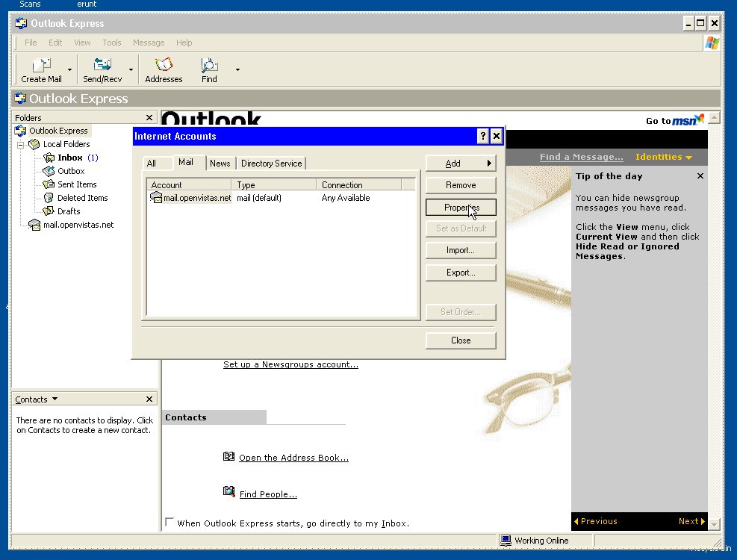Select 'Any Available' connection cell
This screenshot has height=560, width=737.
click(346, 198)
